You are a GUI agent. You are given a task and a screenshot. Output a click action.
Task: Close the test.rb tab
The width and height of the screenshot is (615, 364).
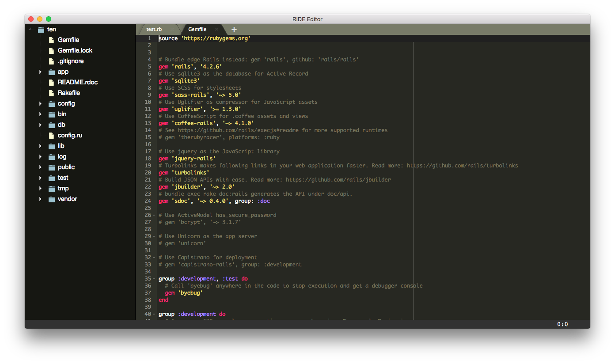click(x=172, y=30)
